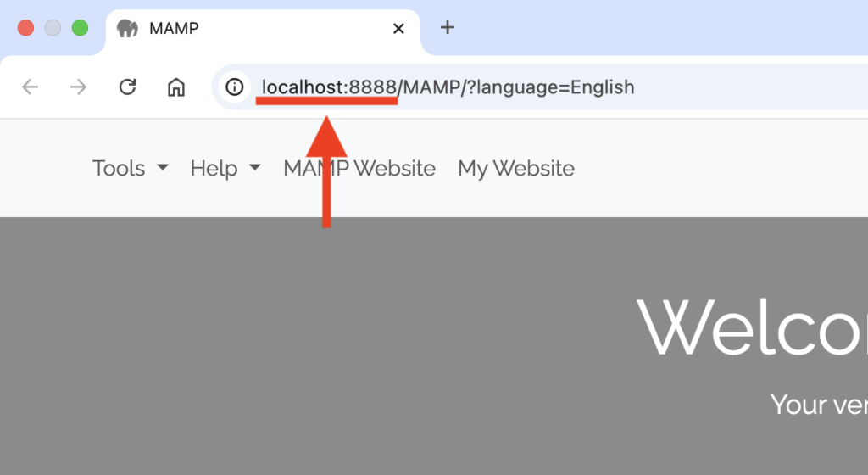Reload the MAMP page

(x=127, y=87)
